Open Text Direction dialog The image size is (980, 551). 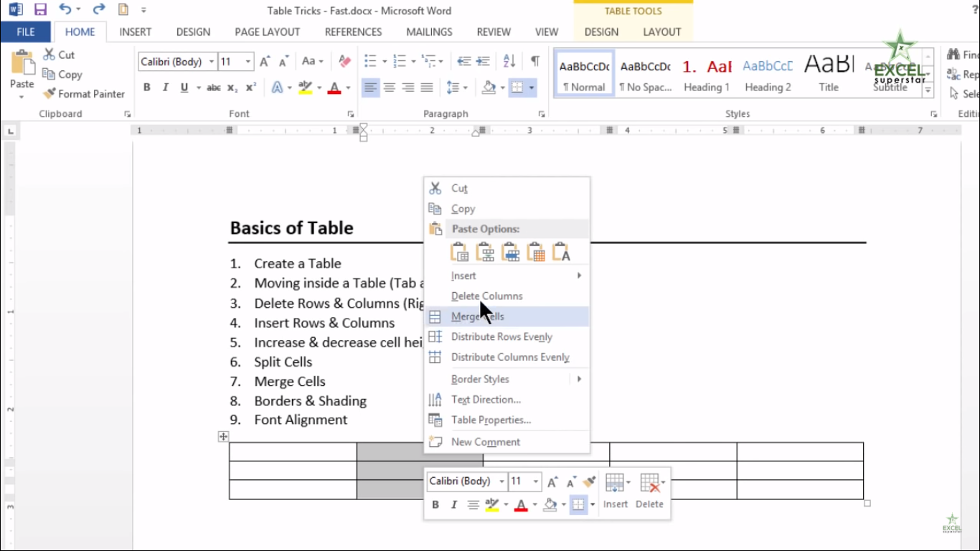pos(507,400)
